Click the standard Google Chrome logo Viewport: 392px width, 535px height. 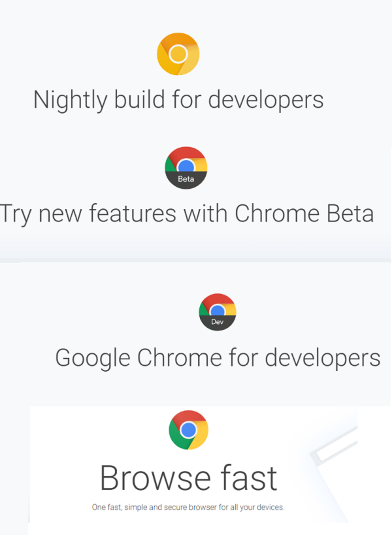(x=188, y=430)
